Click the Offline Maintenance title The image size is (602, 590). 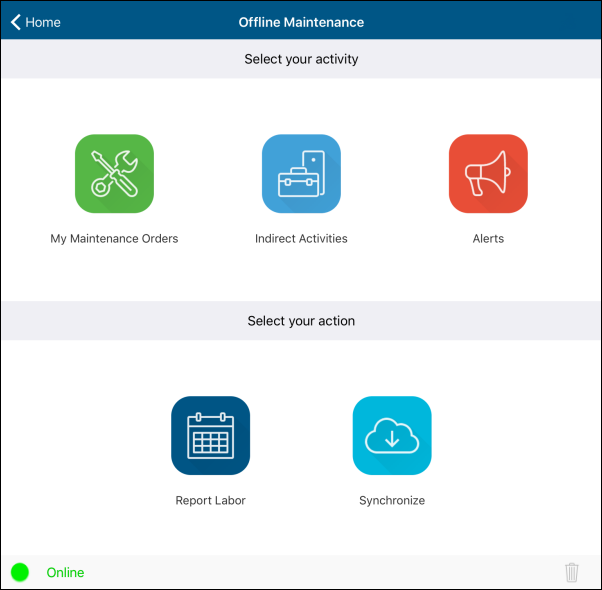tap(301, 22)
